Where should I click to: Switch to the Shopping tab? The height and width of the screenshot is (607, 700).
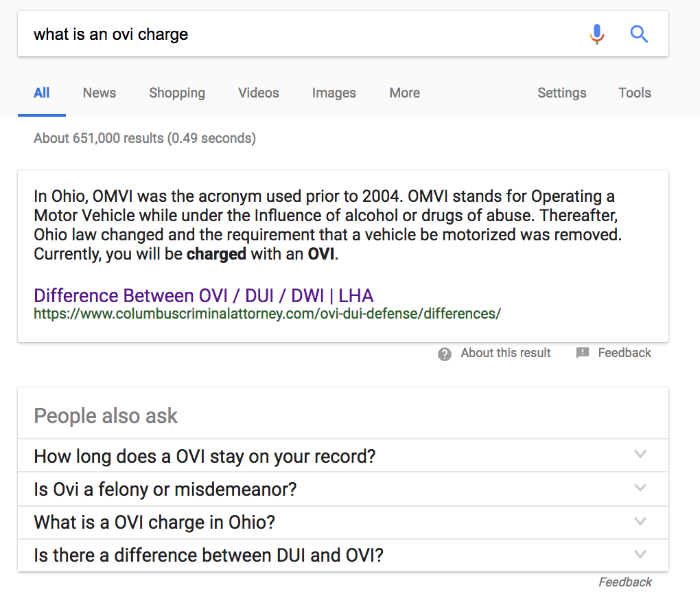click(177, 93)
